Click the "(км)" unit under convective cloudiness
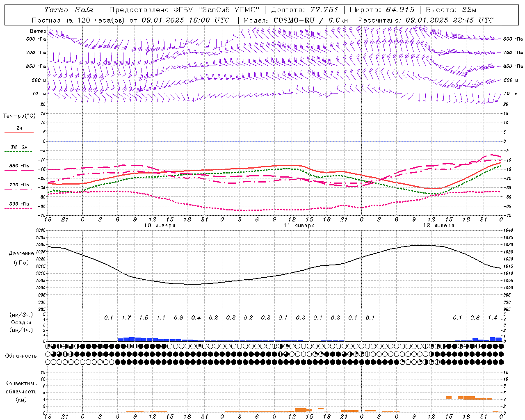Viewport: 525px width, 420px height. tap(21, 399)
